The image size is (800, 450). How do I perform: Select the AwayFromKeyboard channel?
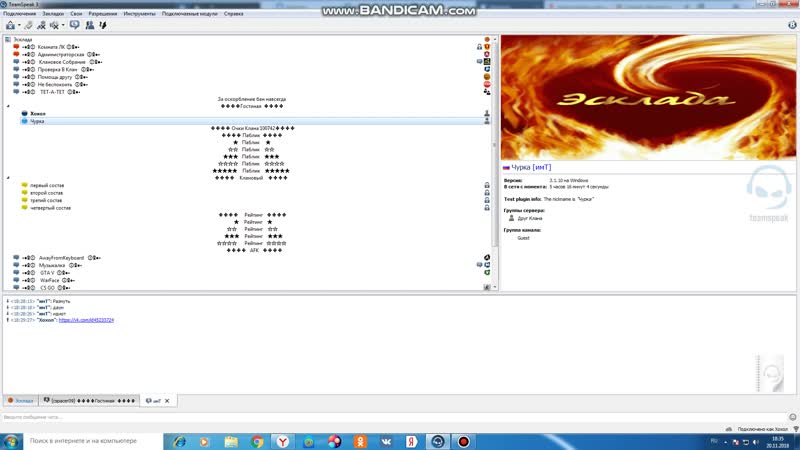[x=61, y=258]
